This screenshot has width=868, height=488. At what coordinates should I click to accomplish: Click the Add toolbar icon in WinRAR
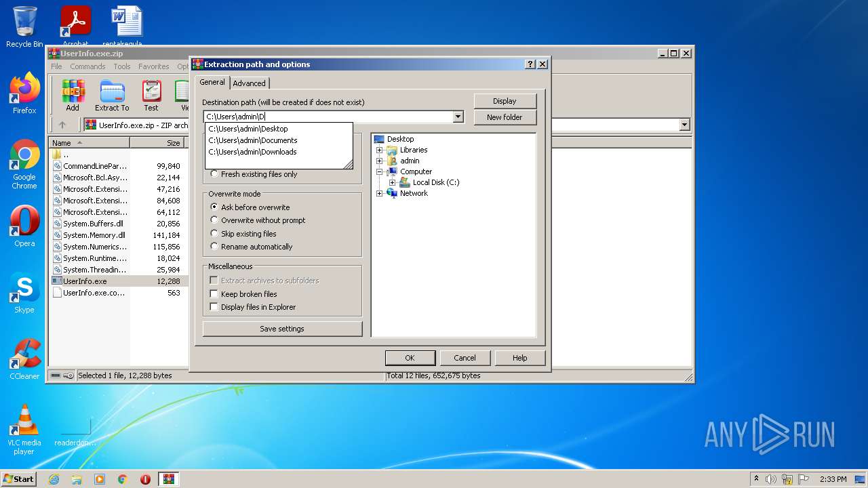[73, 95]
